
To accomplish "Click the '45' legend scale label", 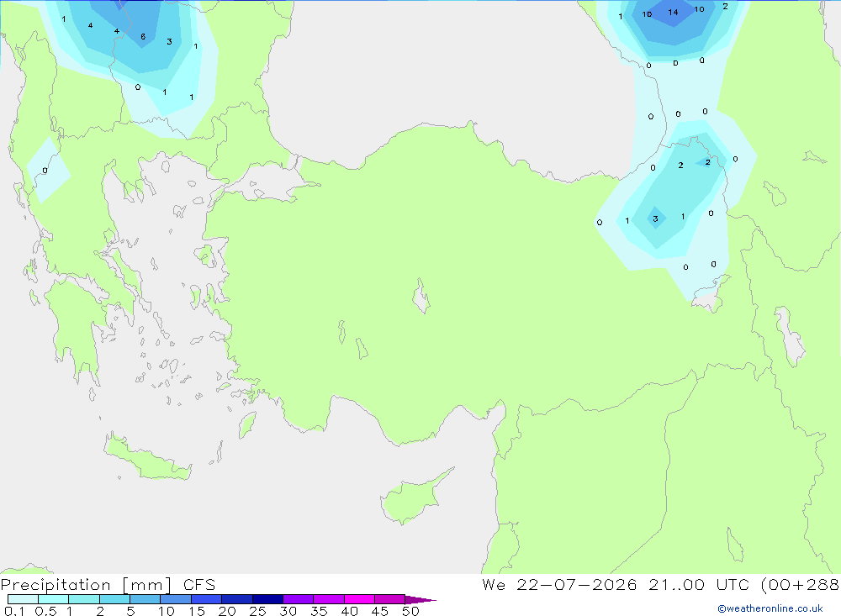I will [380, 611].
